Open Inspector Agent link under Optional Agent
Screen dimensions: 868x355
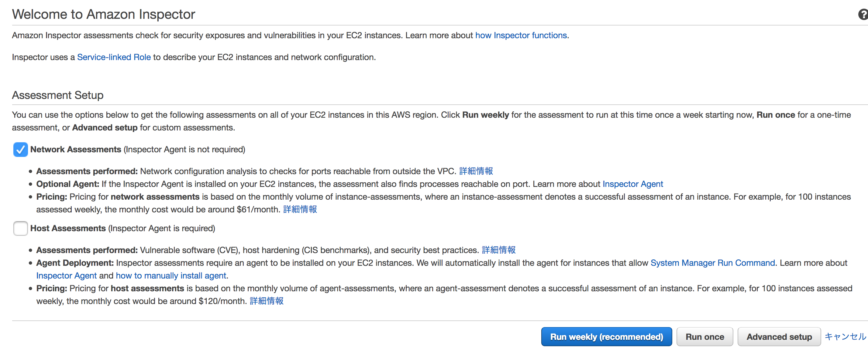pos(633,184)
